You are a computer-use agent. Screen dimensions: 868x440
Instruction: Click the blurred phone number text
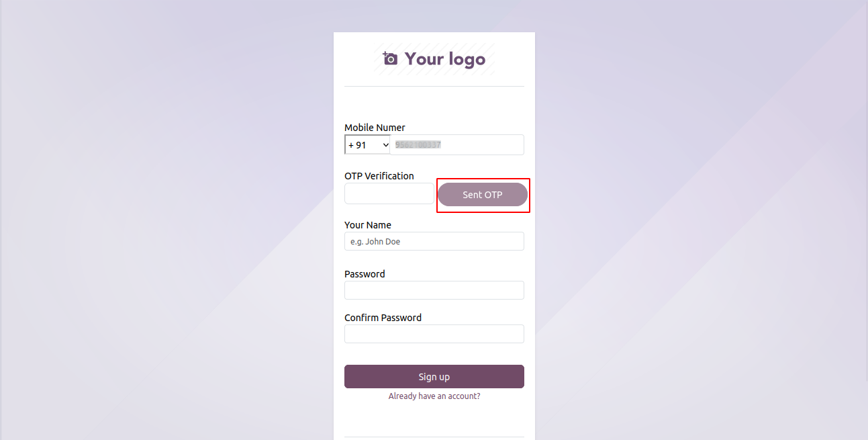(x=418, y=144)
